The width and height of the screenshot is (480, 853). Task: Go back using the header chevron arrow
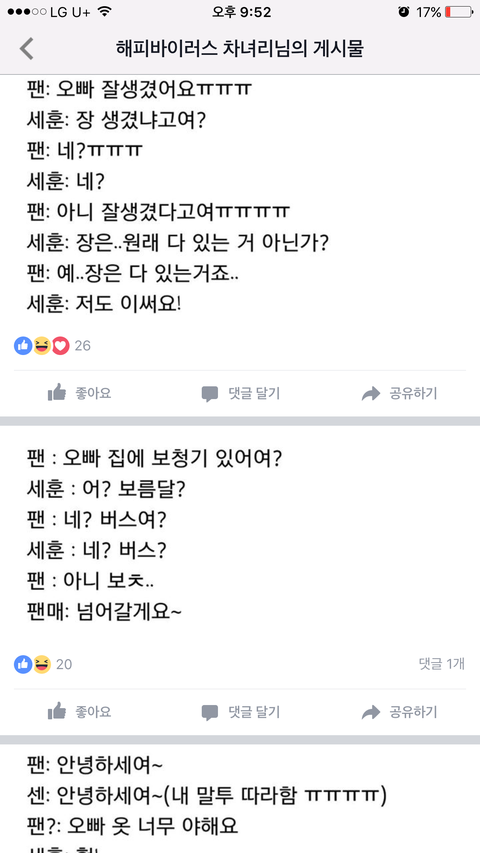tap(26, 48)
